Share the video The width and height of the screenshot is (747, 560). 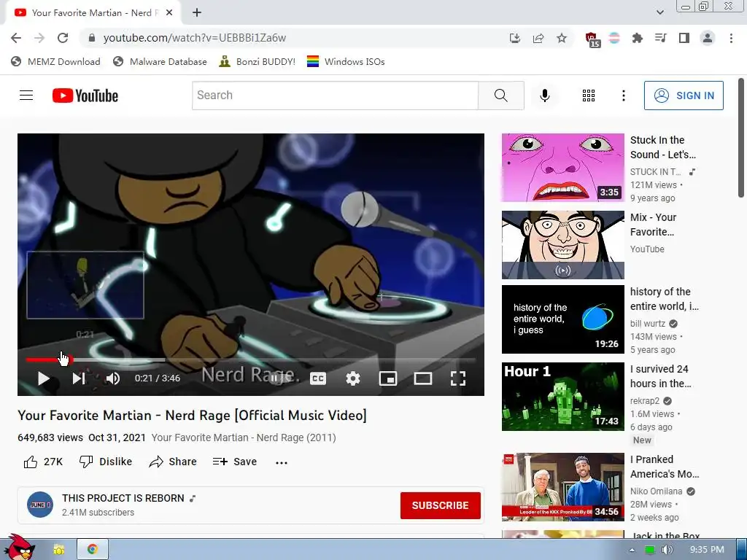pyautogui.click(x=172, y=462)
